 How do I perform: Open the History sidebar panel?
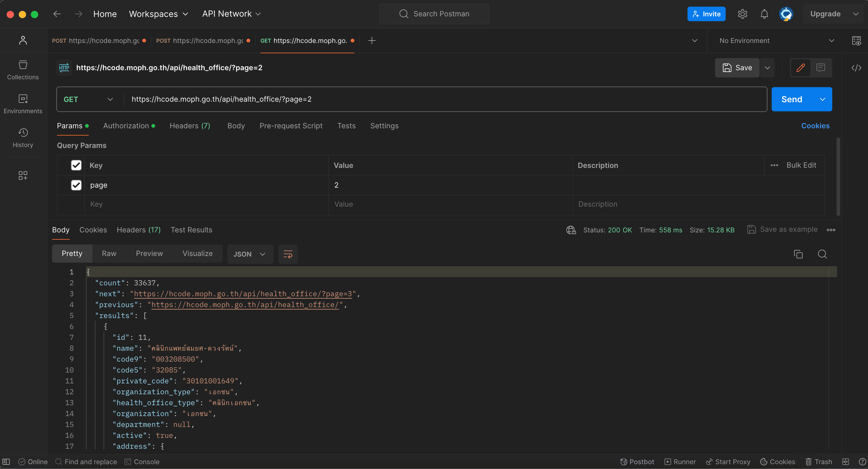(23, 138)
